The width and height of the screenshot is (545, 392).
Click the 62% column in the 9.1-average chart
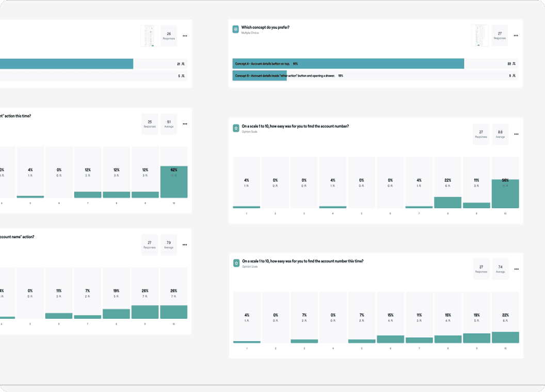pos(174,172)
